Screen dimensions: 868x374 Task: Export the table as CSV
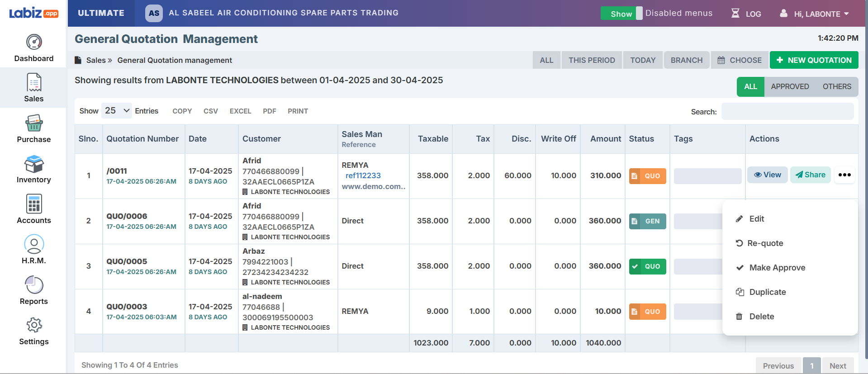pos(211,111)
